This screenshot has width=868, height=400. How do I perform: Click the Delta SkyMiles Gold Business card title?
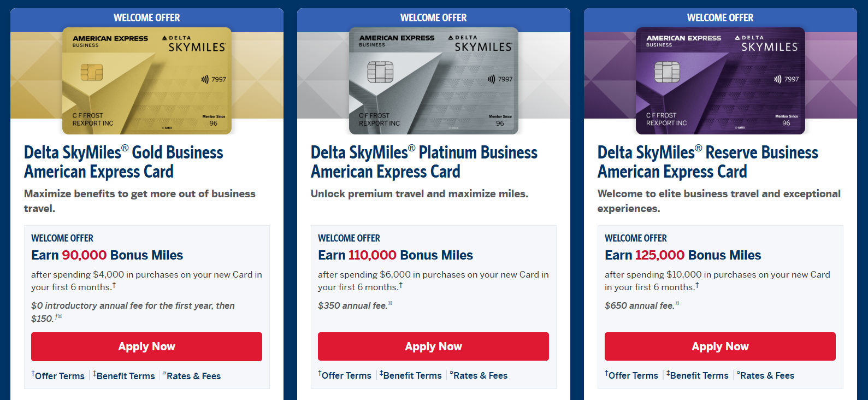point(123,162)
